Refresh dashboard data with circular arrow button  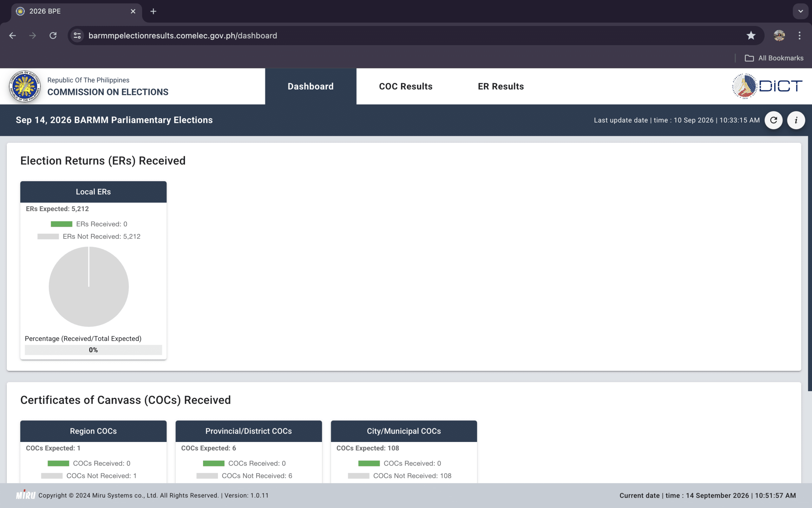point(773,120)
